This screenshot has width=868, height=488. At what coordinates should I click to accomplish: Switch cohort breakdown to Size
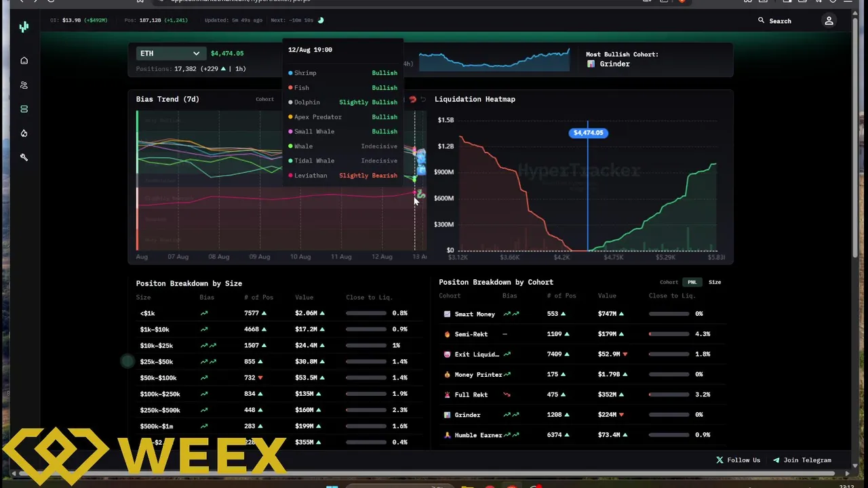click(x=715, y=282)
